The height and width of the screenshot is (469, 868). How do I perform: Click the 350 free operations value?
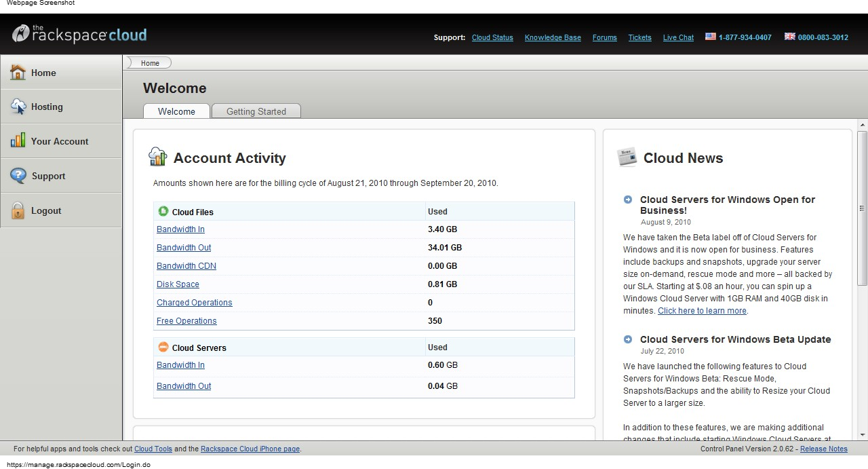(435, 321)
